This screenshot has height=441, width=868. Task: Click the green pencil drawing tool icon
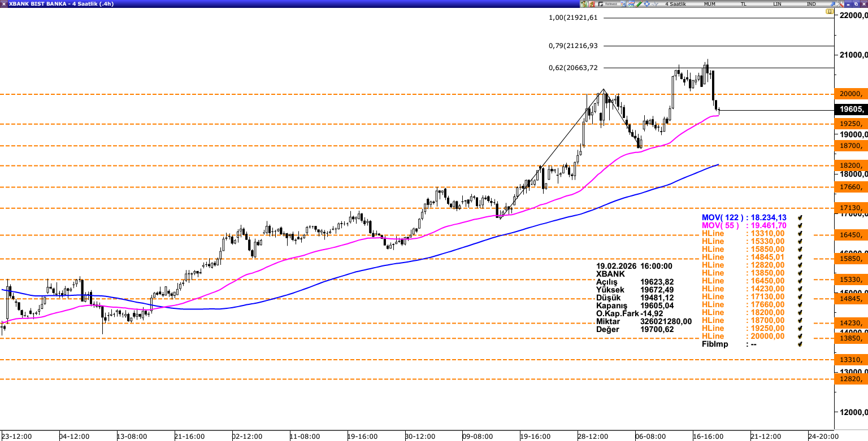tap(639, 4)
